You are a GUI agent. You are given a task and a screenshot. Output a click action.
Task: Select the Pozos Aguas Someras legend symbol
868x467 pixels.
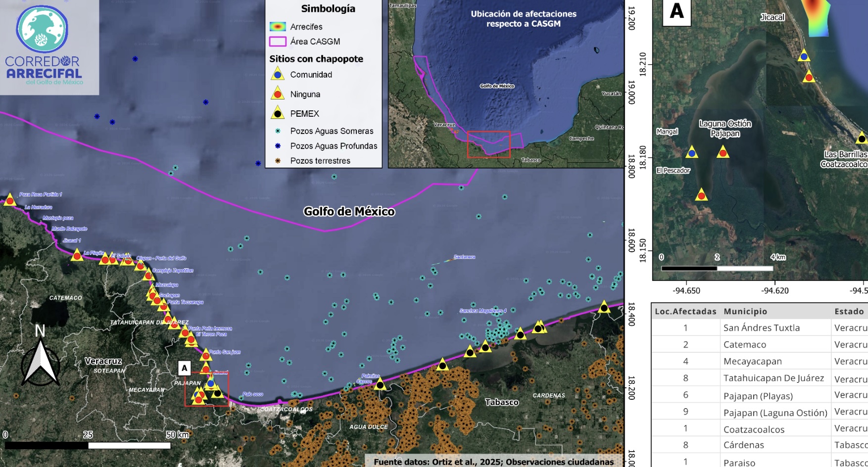click(278, 131)
